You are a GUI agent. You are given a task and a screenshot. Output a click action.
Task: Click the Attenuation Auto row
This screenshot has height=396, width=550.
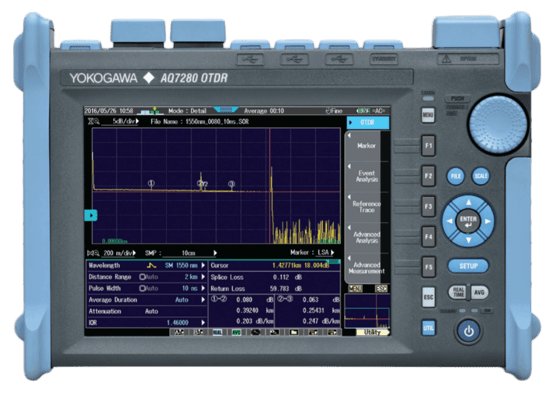point(147,311)
